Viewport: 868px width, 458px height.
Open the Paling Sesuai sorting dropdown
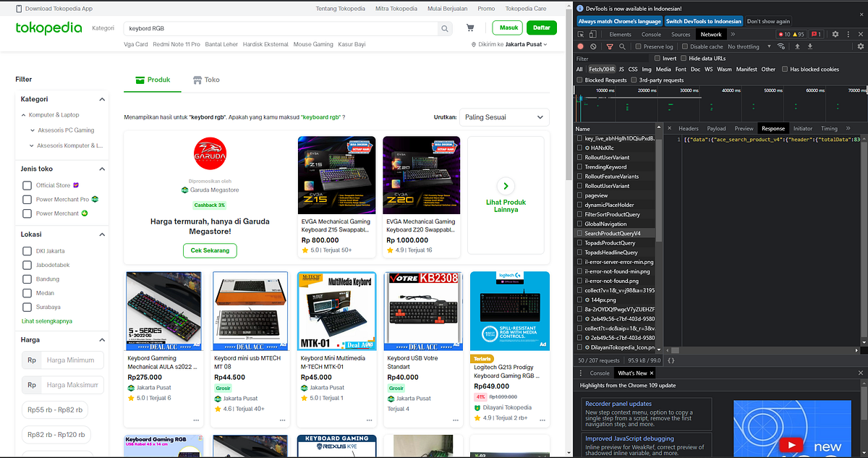pyautogui.click(x=506, y=116)
